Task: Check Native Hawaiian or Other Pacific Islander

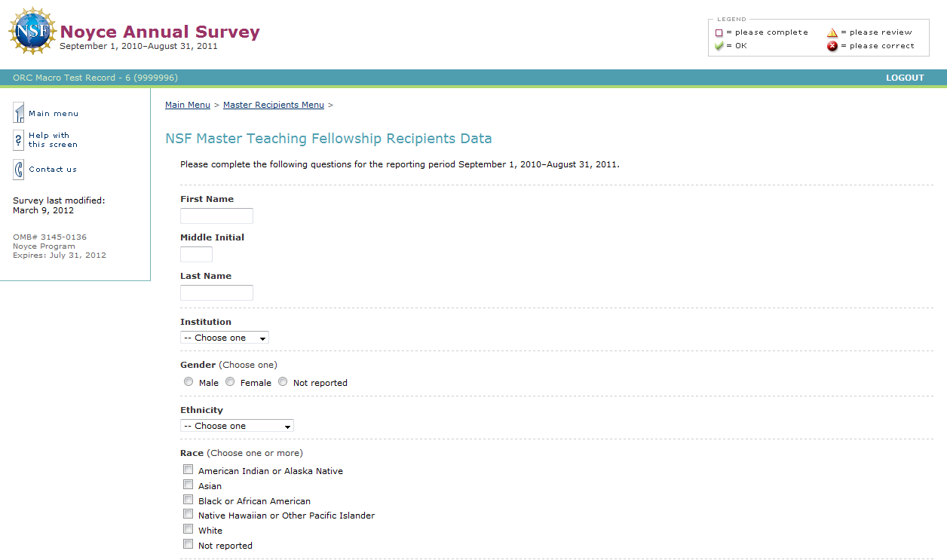Action: (x=188, y=515)
